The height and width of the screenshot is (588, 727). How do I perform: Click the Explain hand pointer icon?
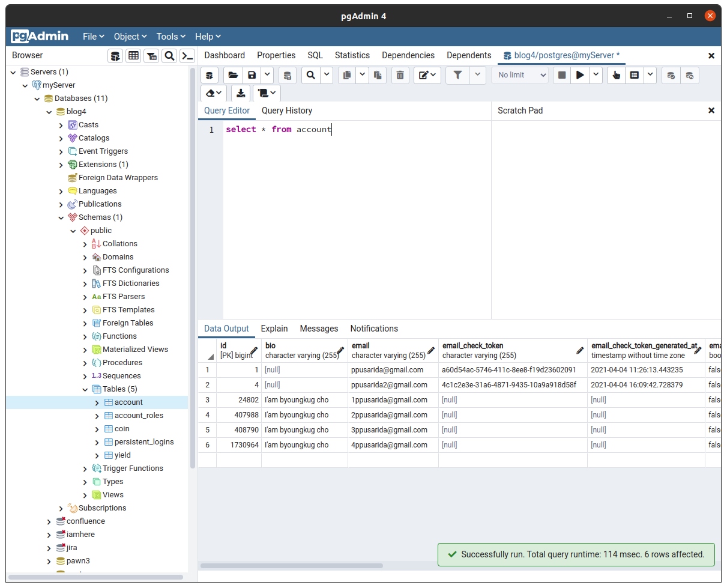click(x=616, y=75)
